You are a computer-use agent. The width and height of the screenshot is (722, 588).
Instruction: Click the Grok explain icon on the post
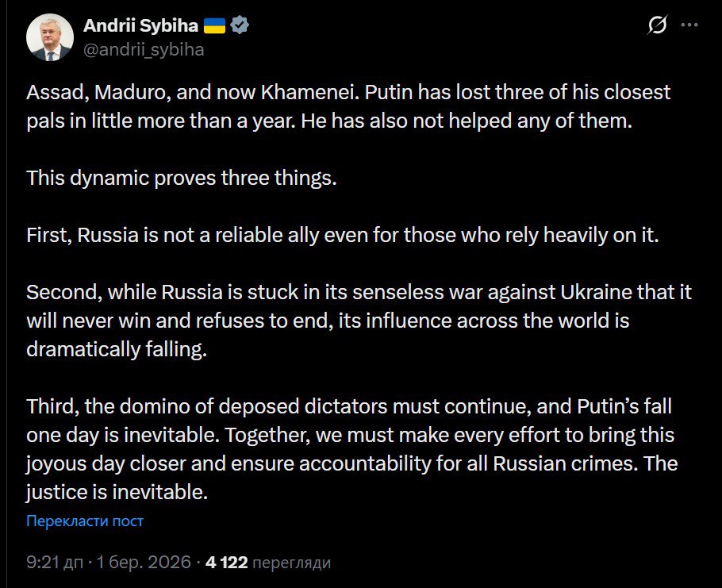pos(657,25)
